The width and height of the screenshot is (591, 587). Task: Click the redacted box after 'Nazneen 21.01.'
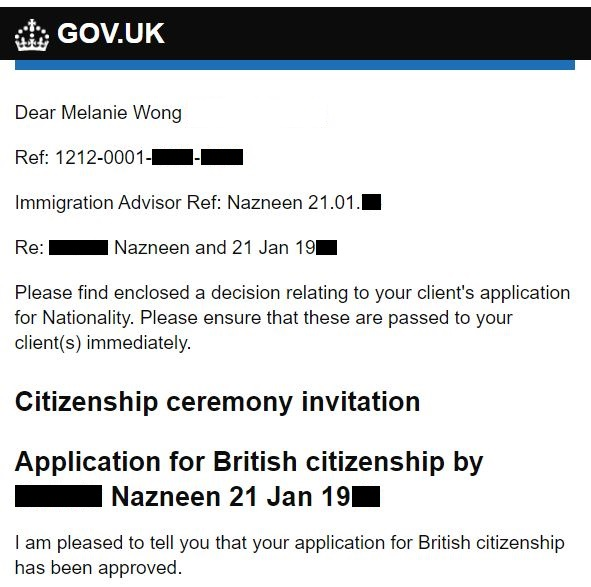coord(371,202)
